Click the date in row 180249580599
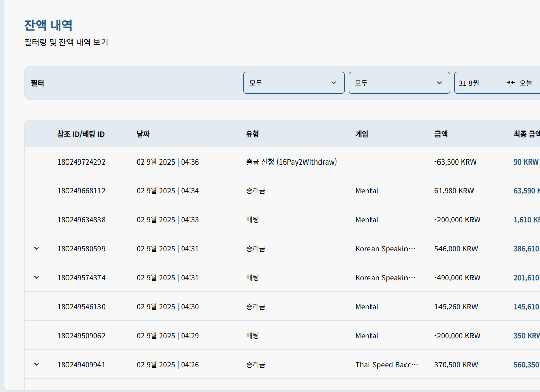 tap(167, 249)
